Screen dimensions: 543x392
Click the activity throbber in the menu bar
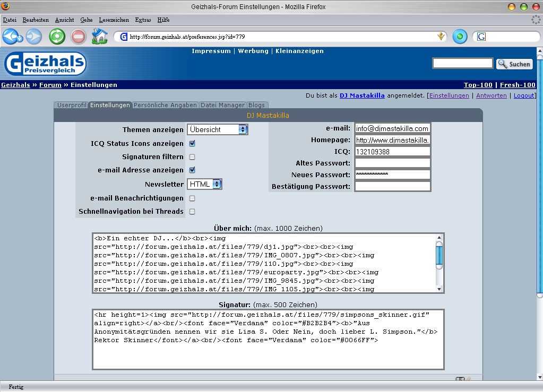[x=536, y=20]
